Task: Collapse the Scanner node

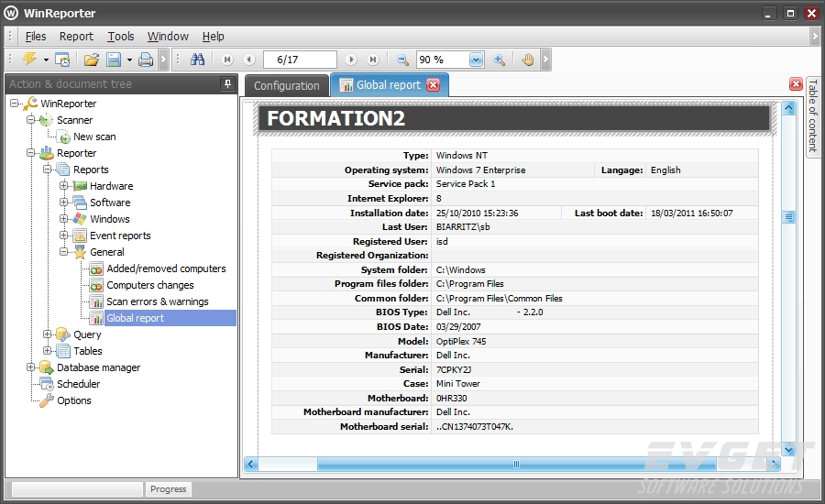Action: (30, 120)
